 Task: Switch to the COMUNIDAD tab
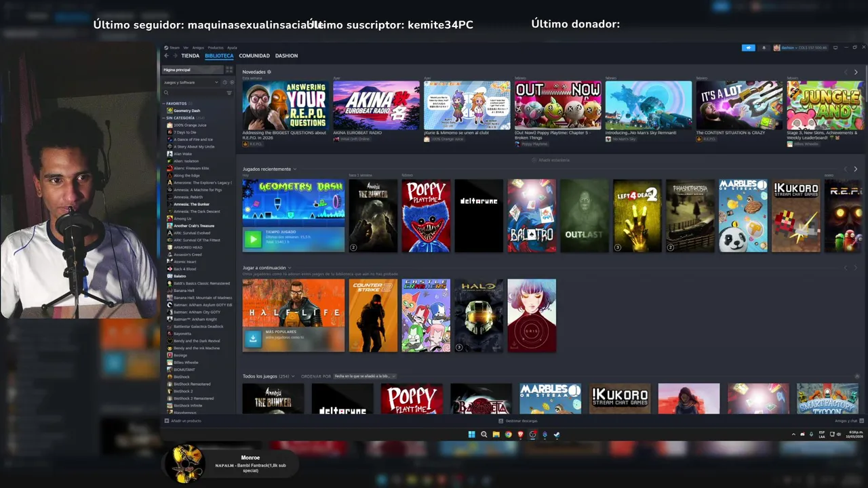pyautogui.click(x=254, y=56)
